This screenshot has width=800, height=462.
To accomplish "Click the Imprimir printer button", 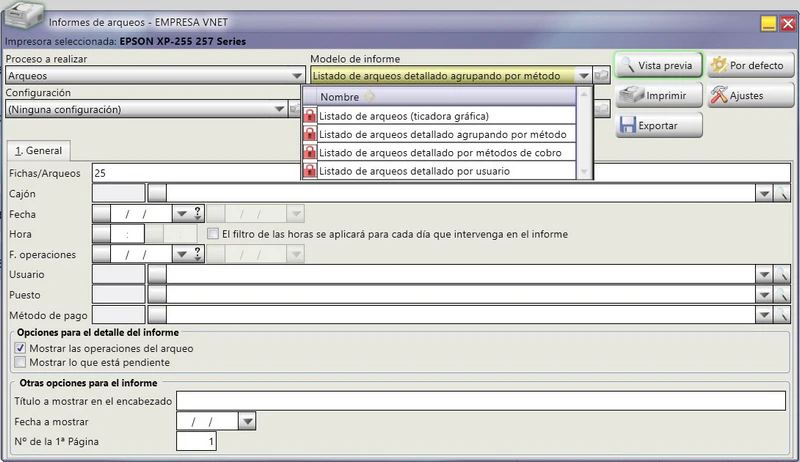I will [x=659, y=95].
